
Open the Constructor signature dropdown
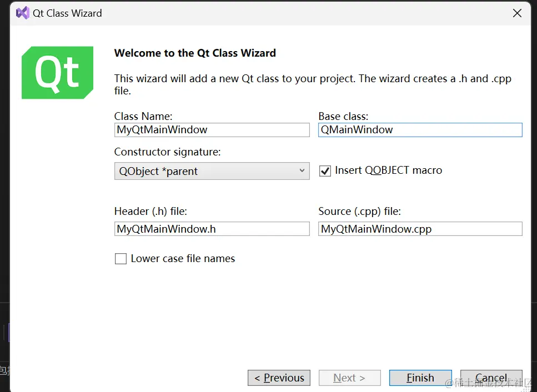pyautogui.click(x=212, y=171)
